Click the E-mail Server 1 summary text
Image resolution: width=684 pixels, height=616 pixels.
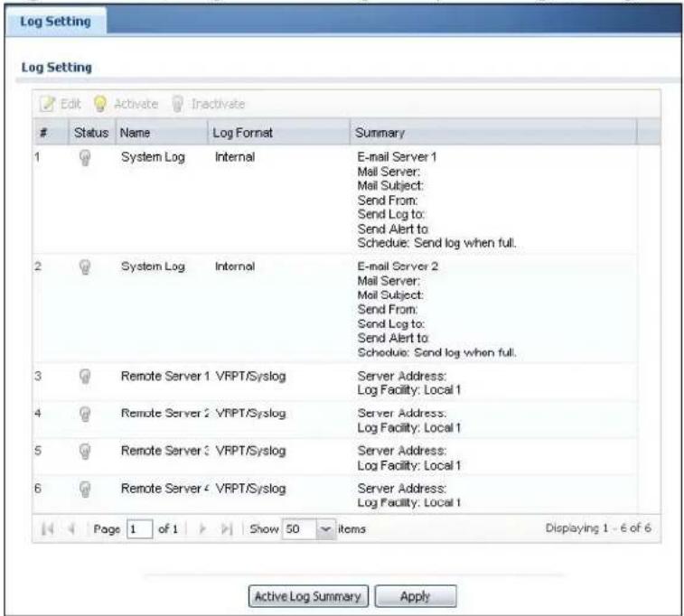[x=397, y=157]
